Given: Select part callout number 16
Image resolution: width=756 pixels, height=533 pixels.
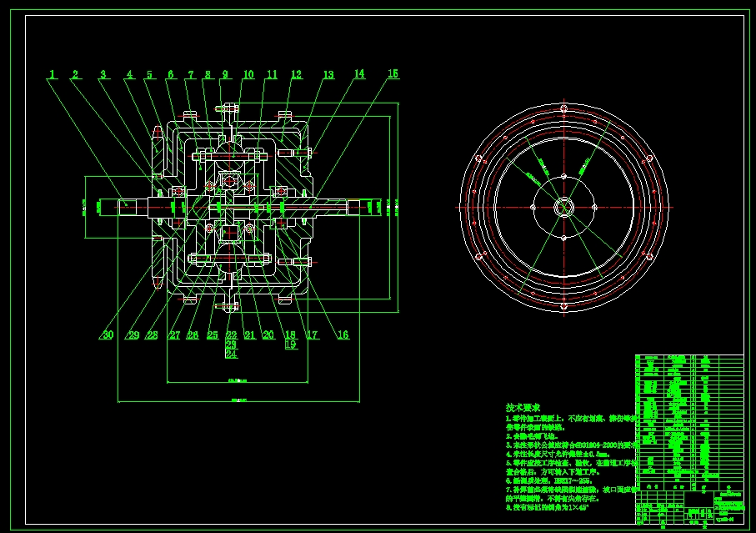Looking at the screenshot, I should pos(343,334).
